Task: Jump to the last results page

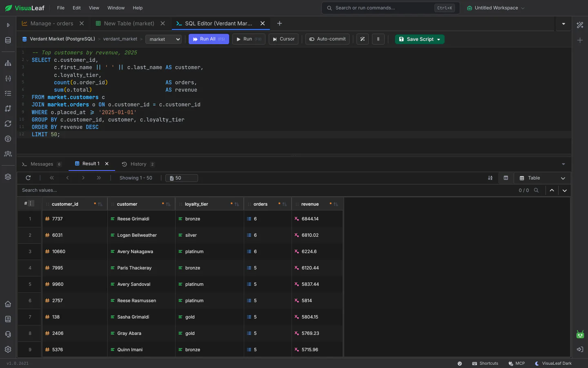Action: (99, 178)
